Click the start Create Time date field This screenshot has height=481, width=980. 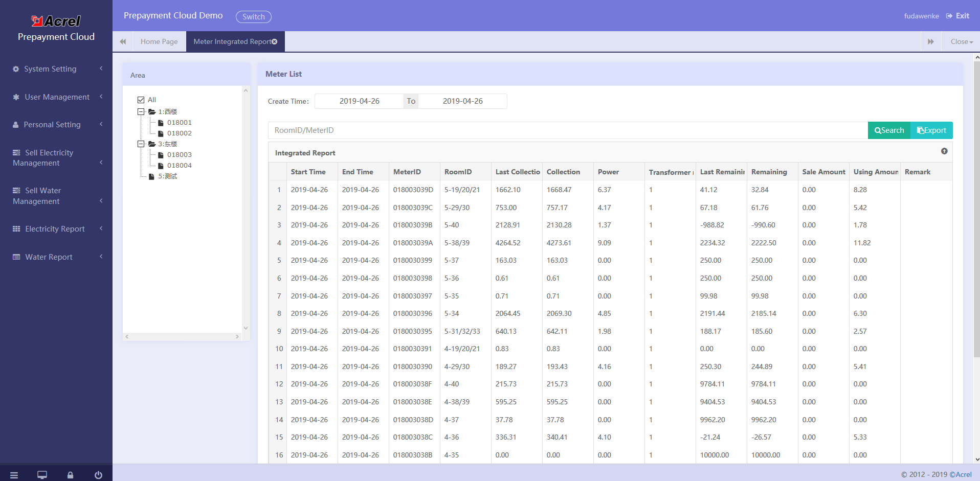pos(359,101)
